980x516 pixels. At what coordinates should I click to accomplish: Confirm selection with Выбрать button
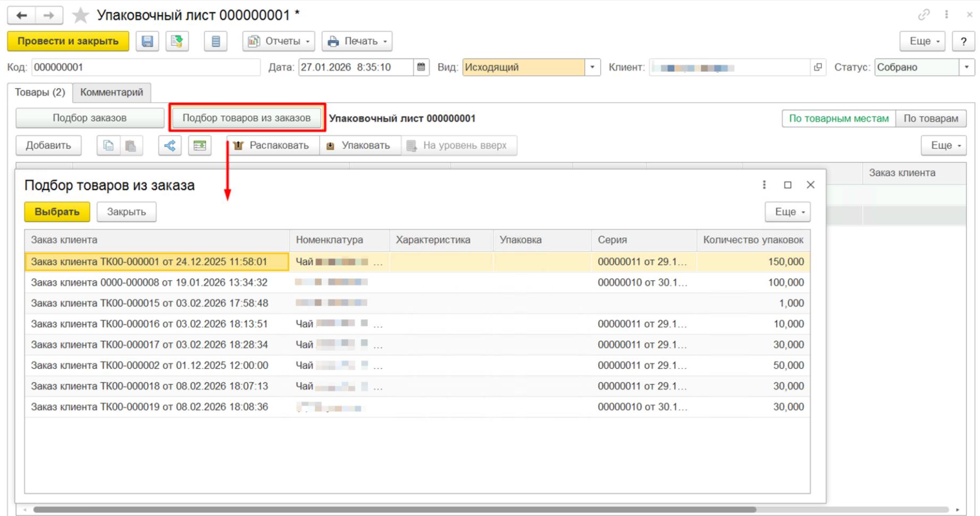click(57, 212)
